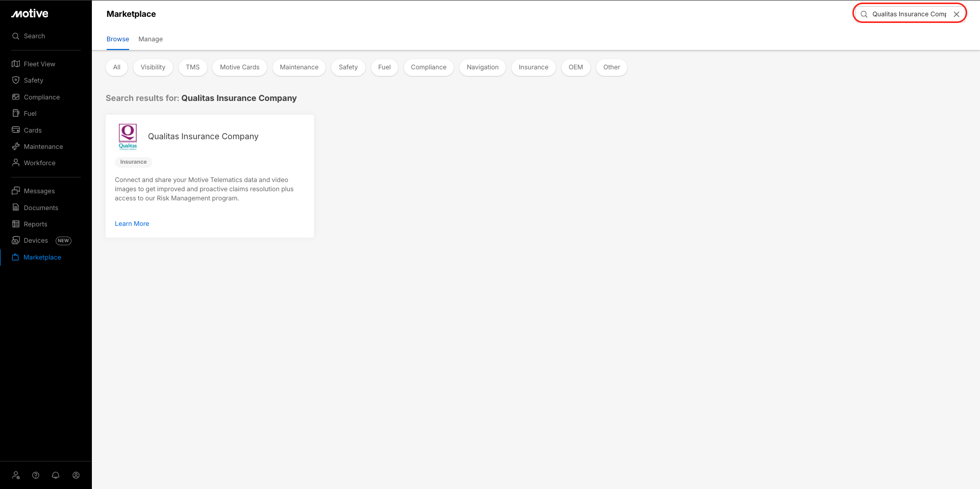Click the help question mark icon

36,475
